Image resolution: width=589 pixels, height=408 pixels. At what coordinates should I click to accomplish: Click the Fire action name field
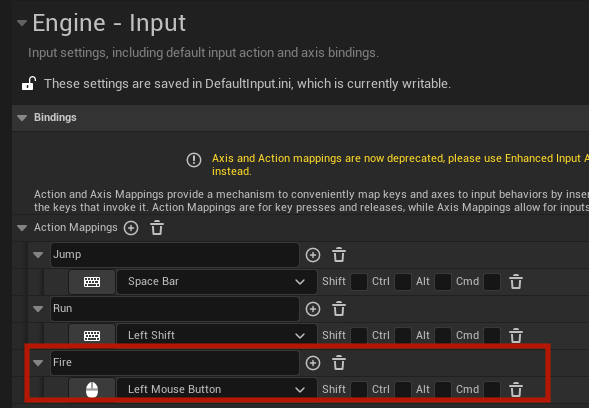tap(175, 363)
